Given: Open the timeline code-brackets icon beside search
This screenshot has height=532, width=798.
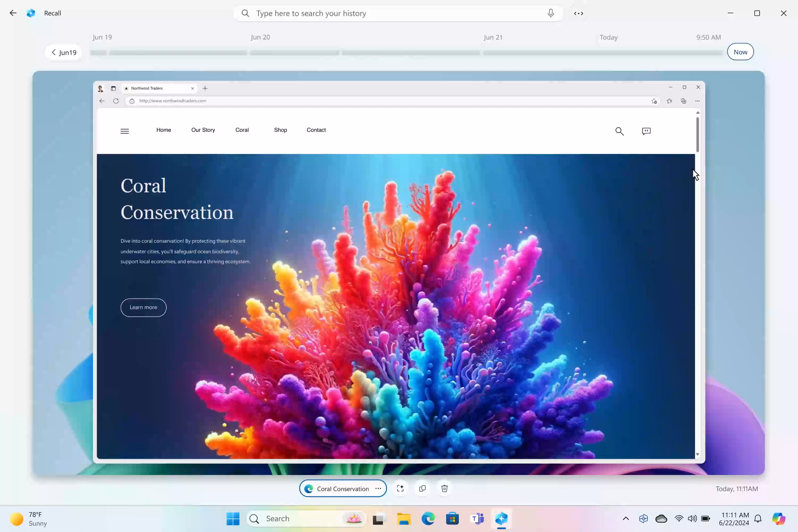Looking at the screenshot, I should [579, 13].
